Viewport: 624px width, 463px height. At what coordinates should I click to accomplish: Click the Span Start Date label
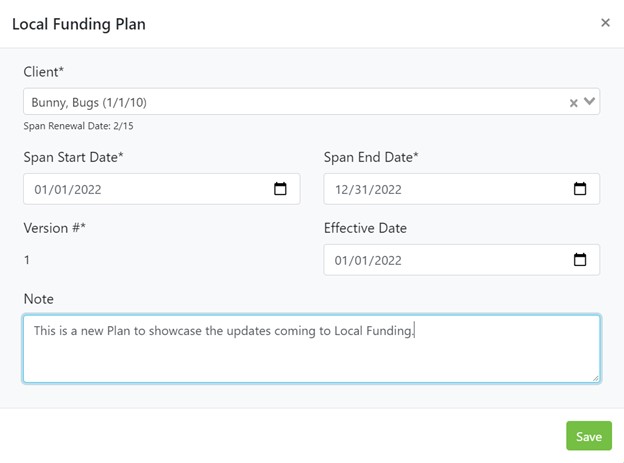(x=73, y=157)
